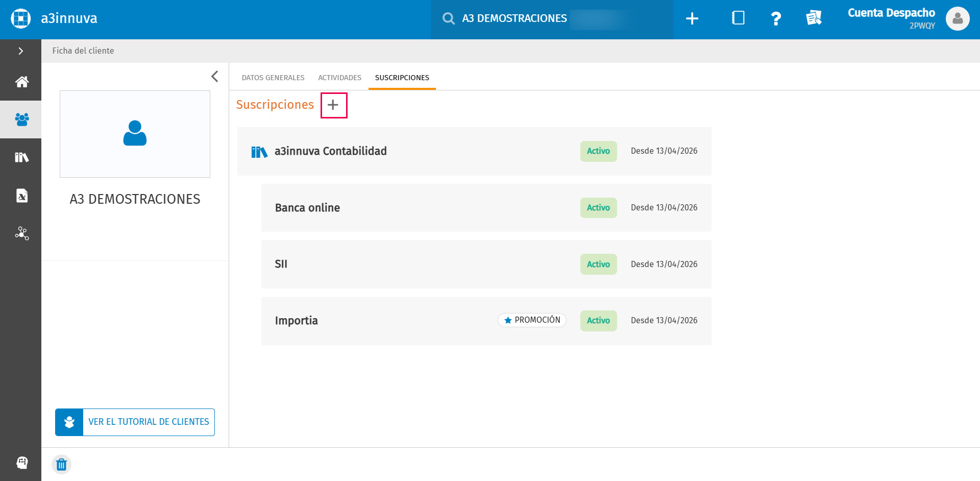Click Activo status of a3innuva Contabilidad

[x=598, y=151]
